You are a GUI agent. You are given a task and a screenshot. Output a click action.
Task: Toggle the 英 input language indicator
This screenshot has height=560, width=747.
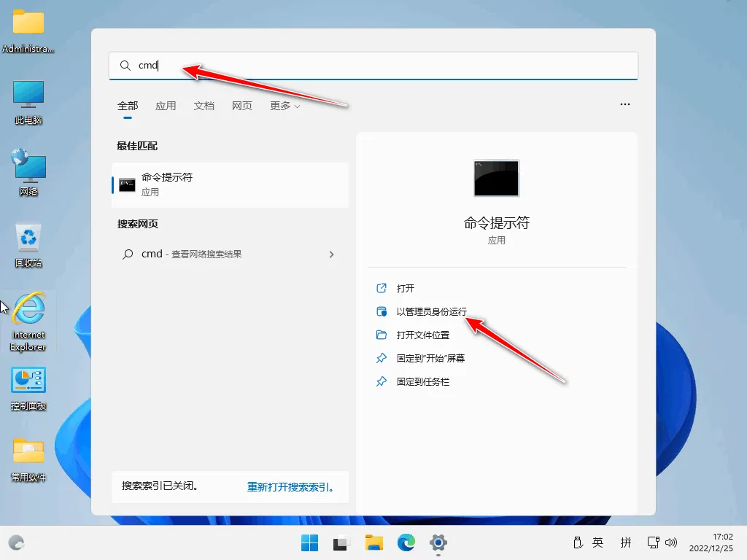click(597, 542)
